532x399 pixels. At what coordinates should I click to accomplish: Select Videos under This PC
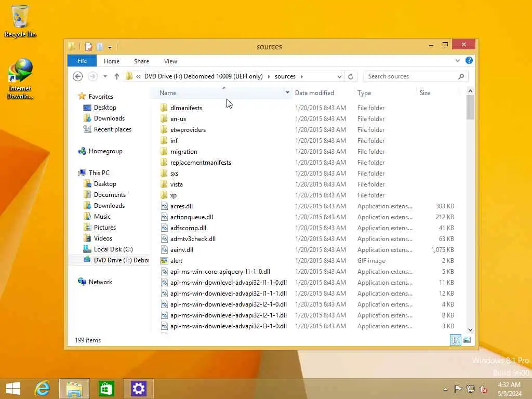tap(103, 238)
